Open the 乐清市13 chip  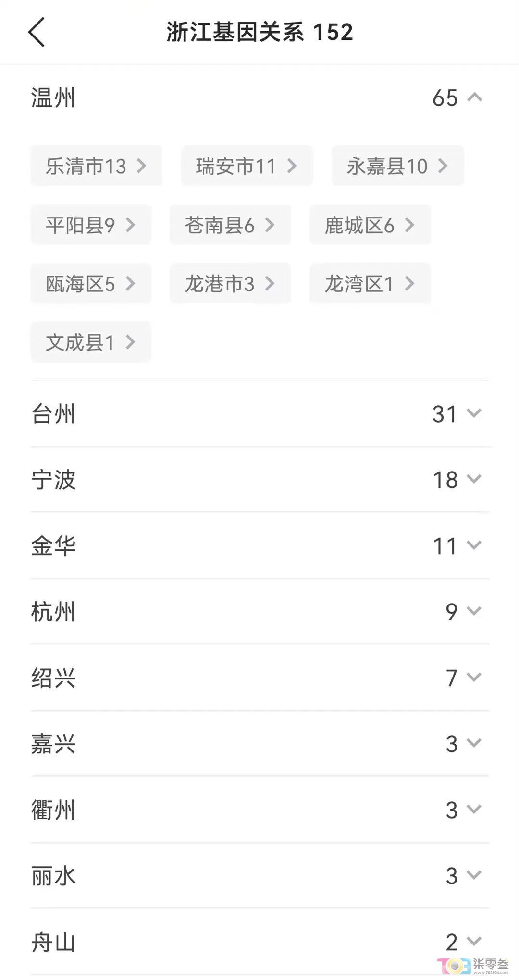[97, 166]
